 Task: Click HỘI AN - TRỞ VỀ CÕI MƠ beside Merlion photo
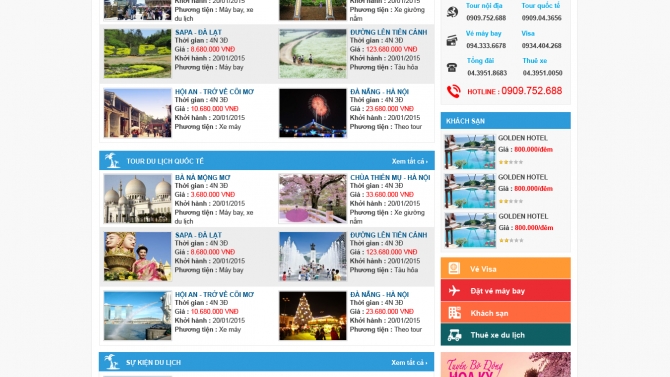[x=215, y=295]
